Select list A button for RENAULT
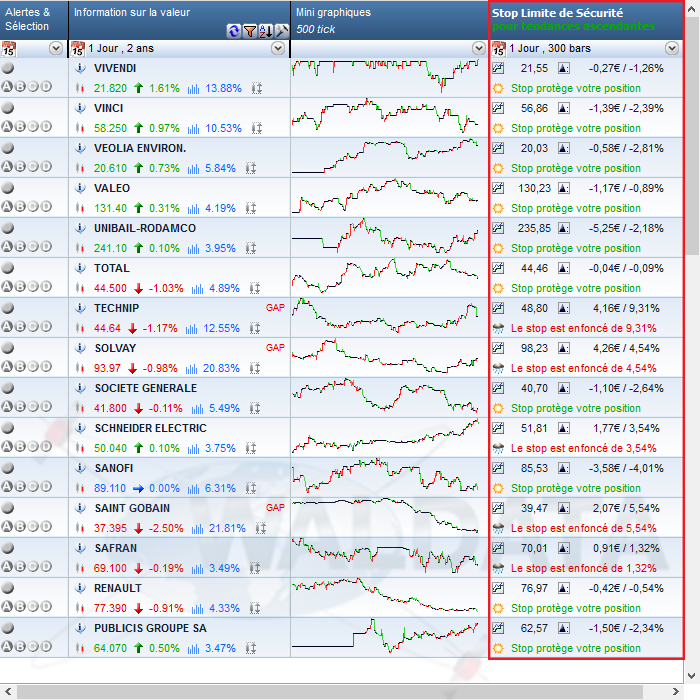The image size is (700, 700). pos(7,606)
